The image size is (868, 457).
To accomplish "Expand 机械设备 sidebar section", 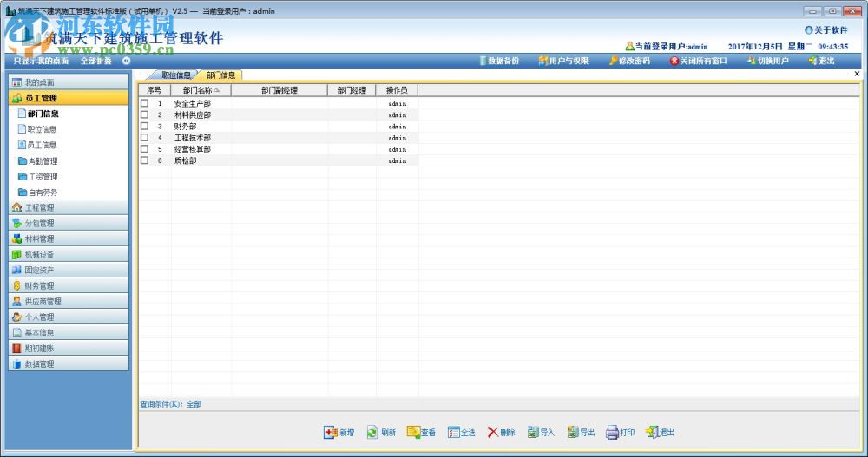I will coord(69,254).
